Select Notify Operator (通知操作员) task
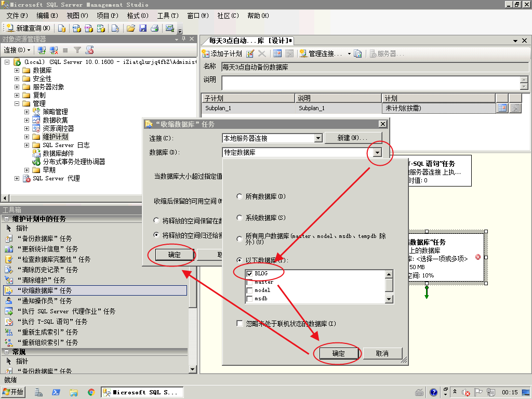 coord(45,301)
